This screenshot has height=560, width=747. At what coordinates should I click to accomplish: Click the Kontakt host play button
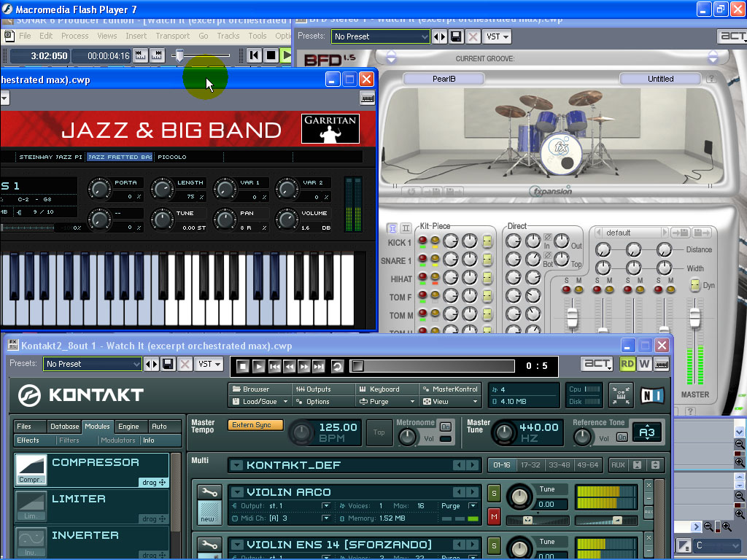(259, 366)
